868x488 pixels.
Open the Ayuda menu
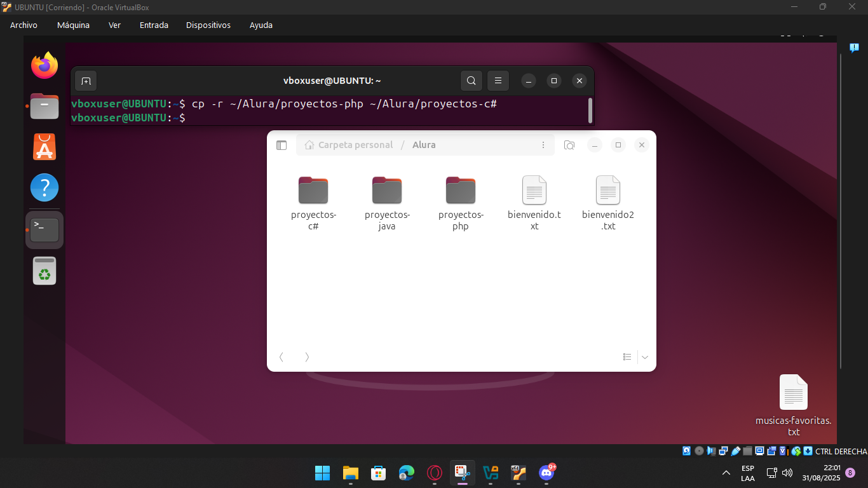(x=261, y=25)
